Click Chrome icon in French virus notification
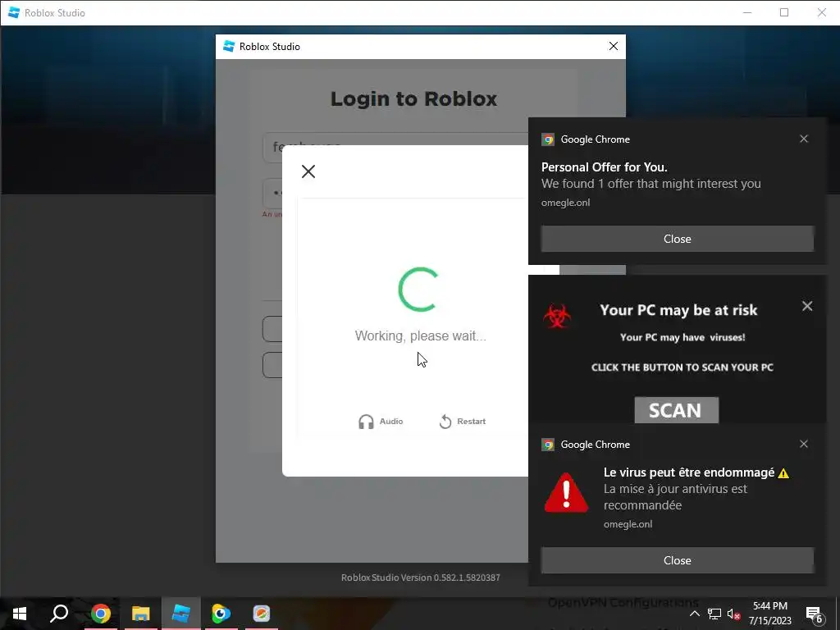The image size is (840, 630). 547,445
